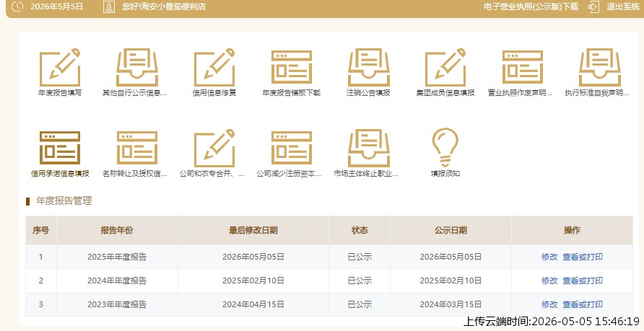Open 市场主体终止歇业 tray icon
This screenshot has height=331, width=644.
click(369, 148)
